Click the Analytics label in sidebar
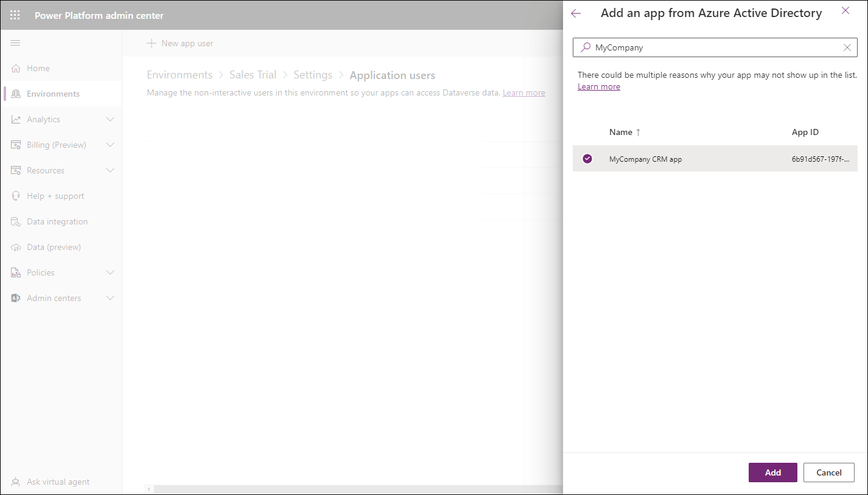Viewport: 868px width, 495px height. [43, 119]
